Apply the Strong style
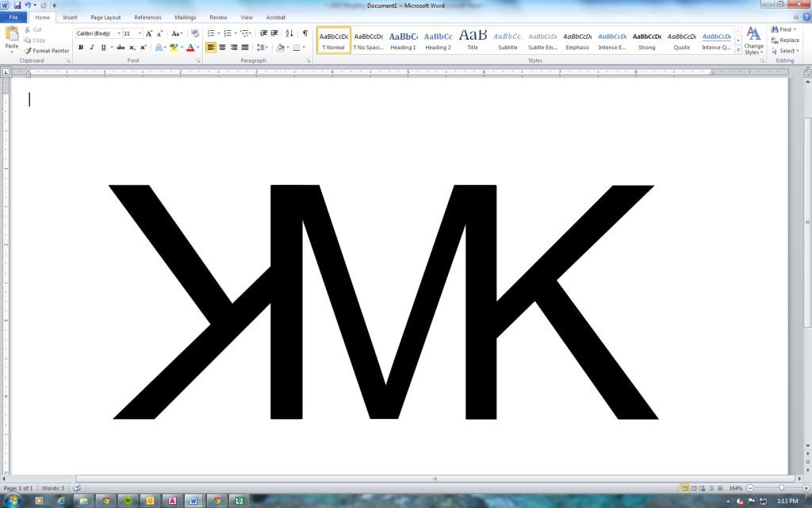Image resolution: width=812 pixels, height=508 pixels. [647, 40]
